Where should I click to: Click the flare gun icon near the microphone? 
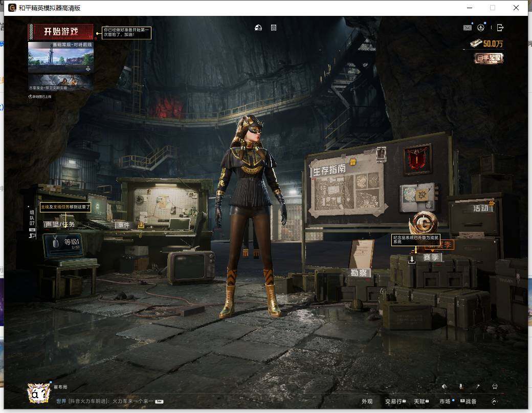[478, 386]
